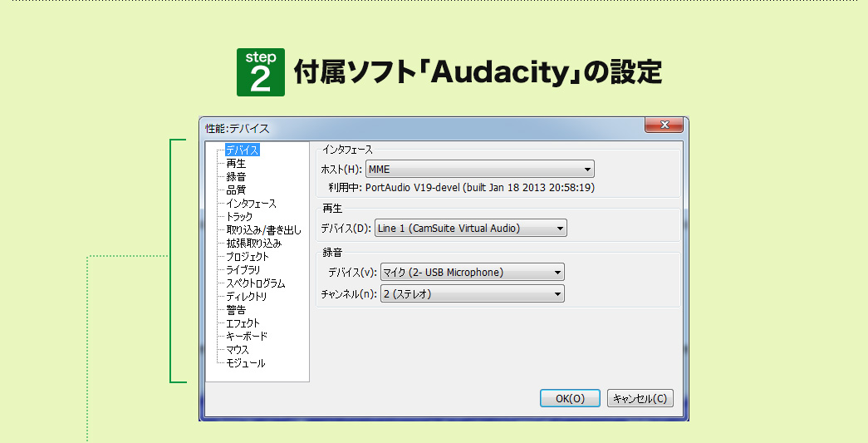Open モジュール preferences category
The width and height of the screenshot is (868, 443).
point(246,362)
